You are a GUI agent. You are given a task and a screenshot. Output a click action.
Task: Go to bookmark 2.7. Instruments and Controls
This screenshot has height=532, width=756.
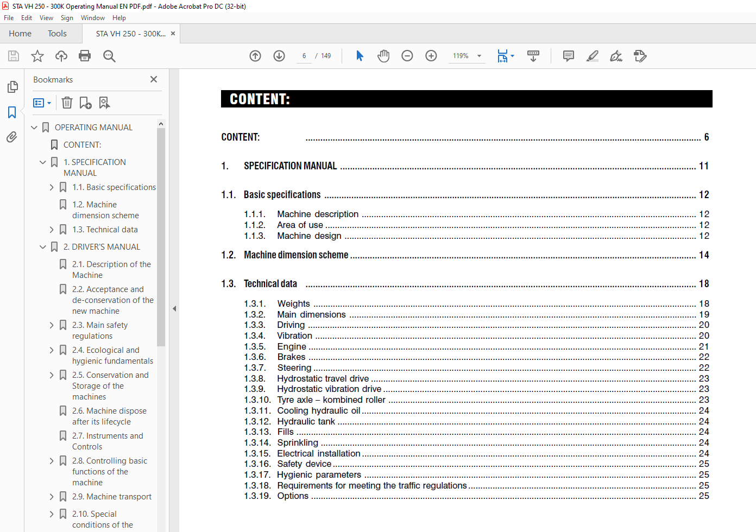(108, 441)
